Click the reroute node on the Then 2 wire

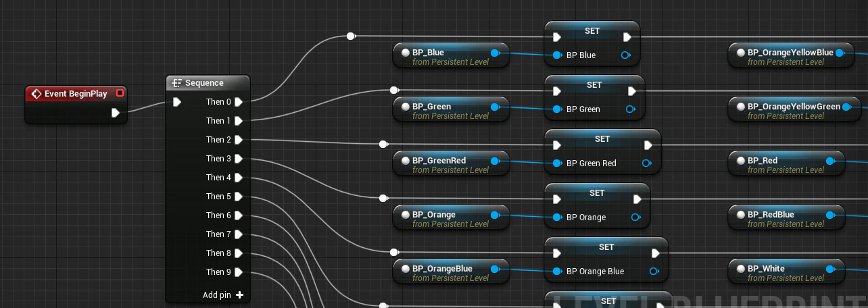(383, 144)
